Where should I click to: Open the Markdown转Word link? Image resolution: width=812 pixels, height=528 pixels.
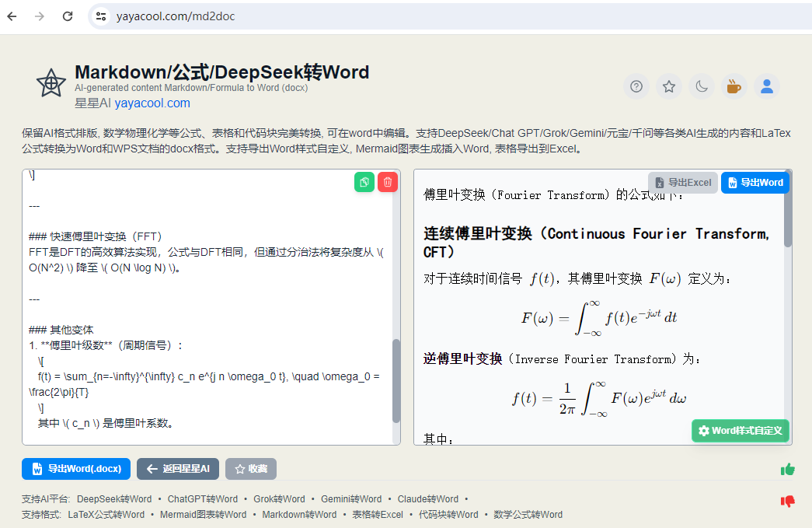pyautogui.click(x=299, y=515)
